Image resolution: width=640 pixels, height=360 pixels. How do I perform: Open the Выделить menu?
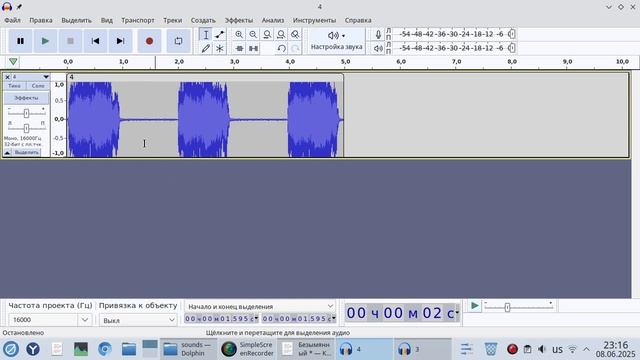pyautogui.click(x=76, y=20)
